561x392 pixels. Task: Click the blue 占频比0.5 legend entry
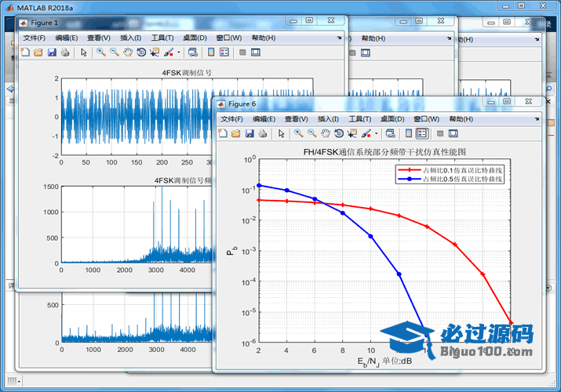point(450,179)
